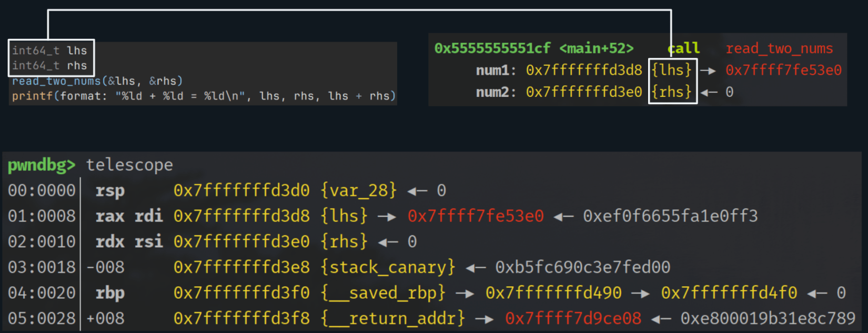Select the int64_t lhs declaration

point(49,51)
